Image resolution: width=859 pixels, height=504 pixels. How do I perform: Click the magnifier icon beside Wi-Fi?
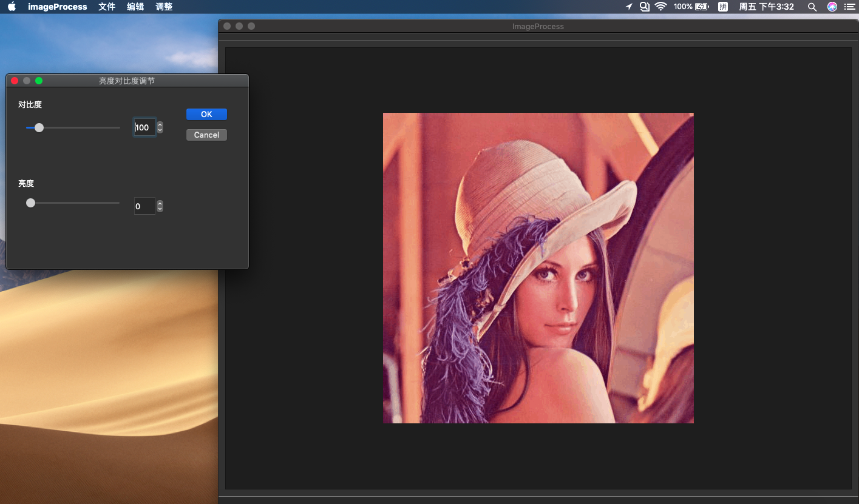pyautogui.click(x=645, y=7)
